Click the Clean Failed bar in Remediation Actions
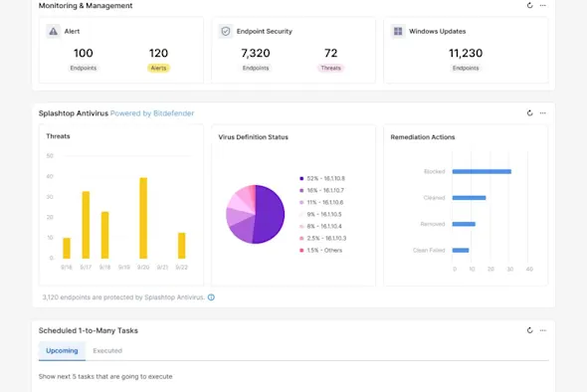Viewport: 587px width, 392px height. point(460,250)
